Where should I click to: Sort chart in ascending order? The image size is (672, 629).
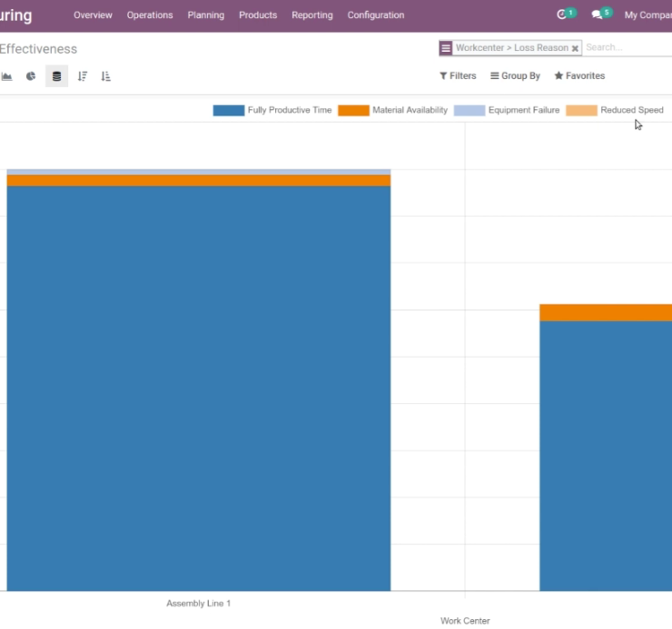click(106, 76)
